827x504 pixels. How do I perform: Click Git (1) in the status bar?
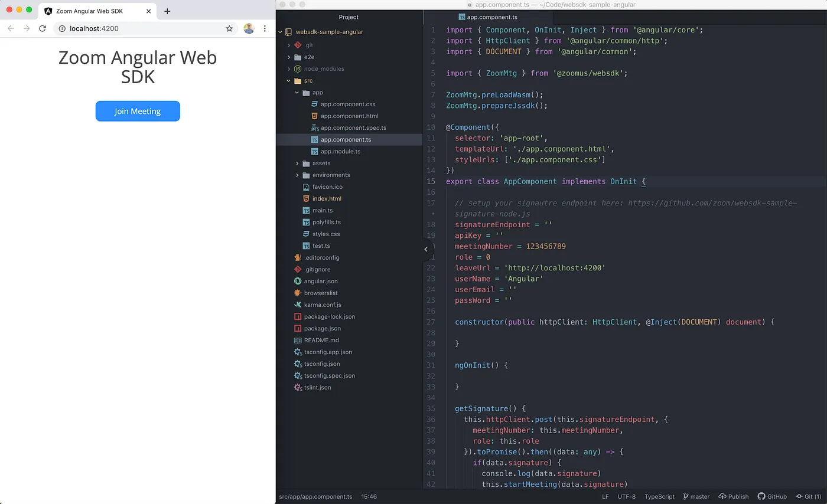[809, 496]
